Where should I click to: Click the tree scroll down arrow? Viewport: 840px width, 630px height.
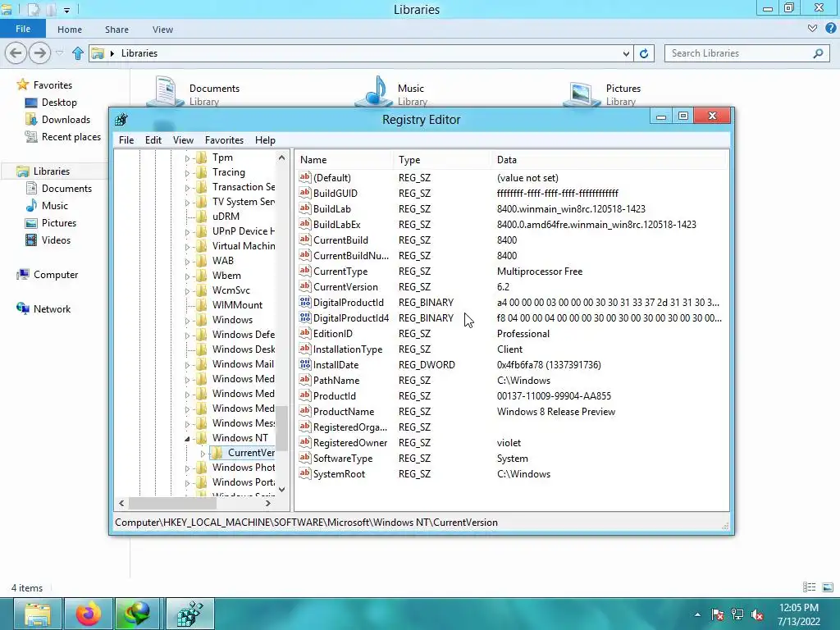coord(282,489)
